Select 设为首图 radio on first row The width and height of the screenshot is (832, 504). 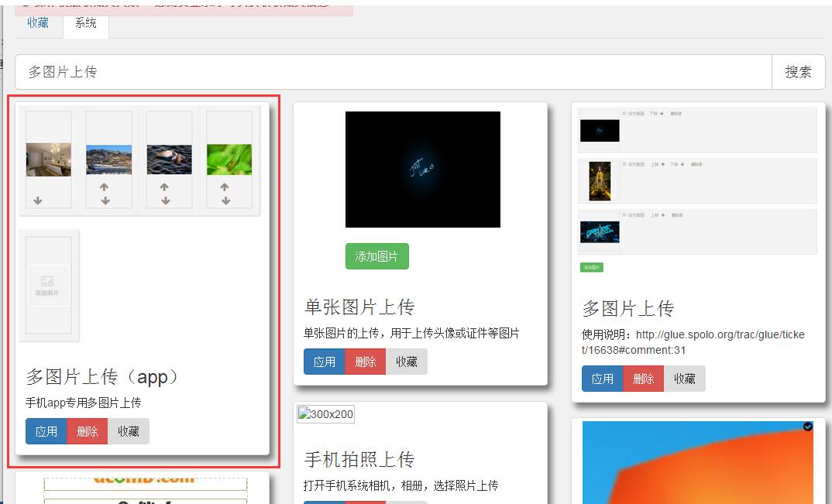(x=624, y=114)
